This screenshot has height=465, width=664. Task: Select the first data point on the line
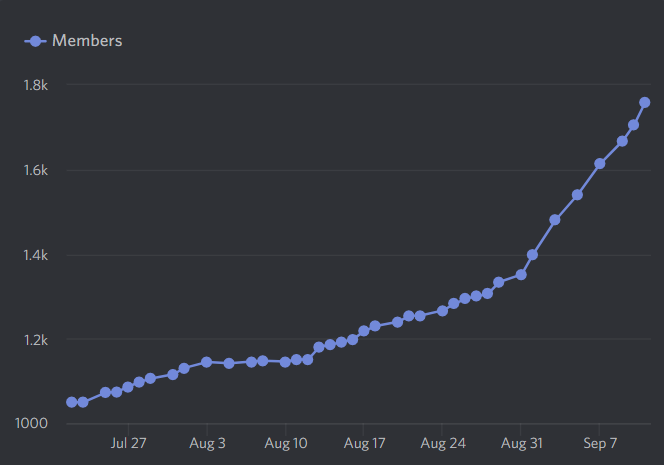72,402
